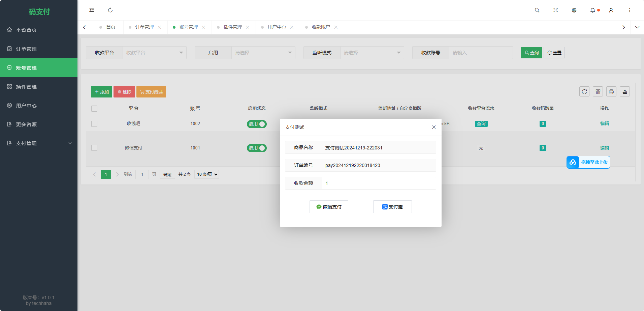The height and width of the screenshot is (311, 644).
Task: Close the 收款账户 tab
Action: [x=336, y=27]
